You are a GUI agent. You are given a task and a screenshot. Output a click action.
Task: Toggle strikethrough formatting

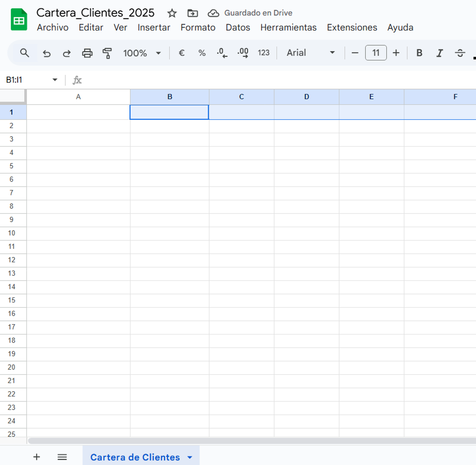pos(460,53)
